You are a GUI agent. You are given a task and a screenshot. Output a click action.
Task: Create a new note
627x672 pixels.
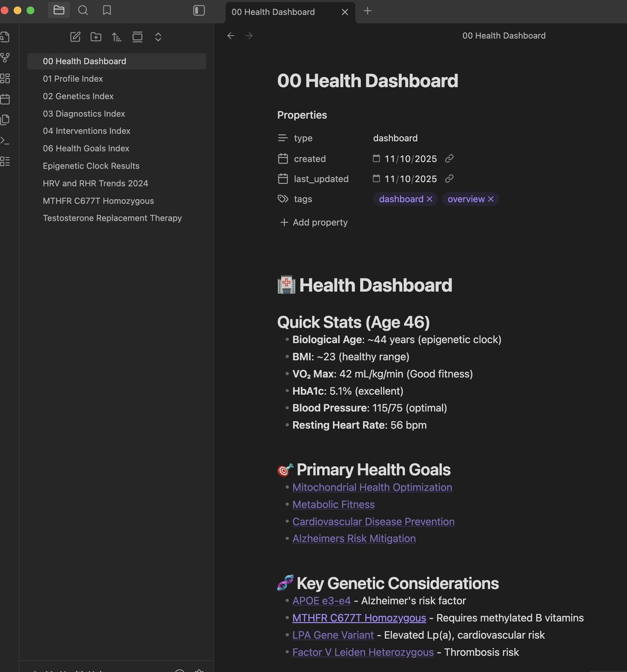tap(75, 37)
